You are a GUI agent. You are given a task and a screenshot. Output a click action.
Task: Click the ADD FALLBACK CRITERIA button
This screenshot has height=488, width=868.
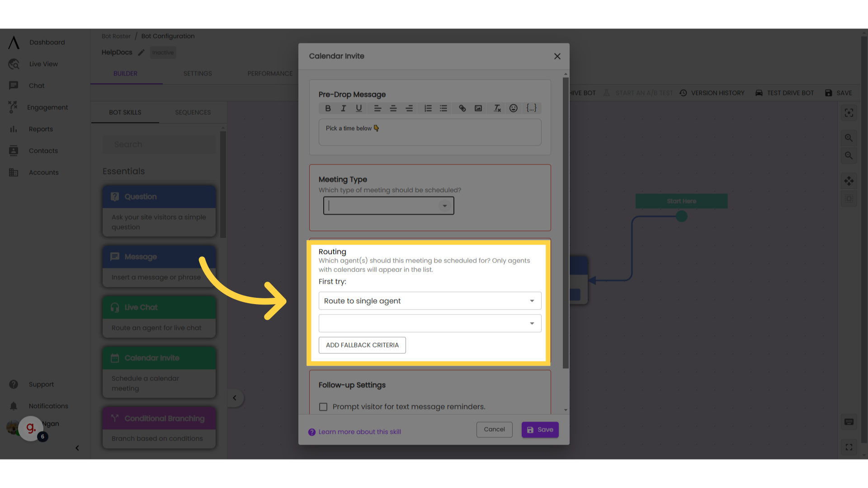(363, 345)
